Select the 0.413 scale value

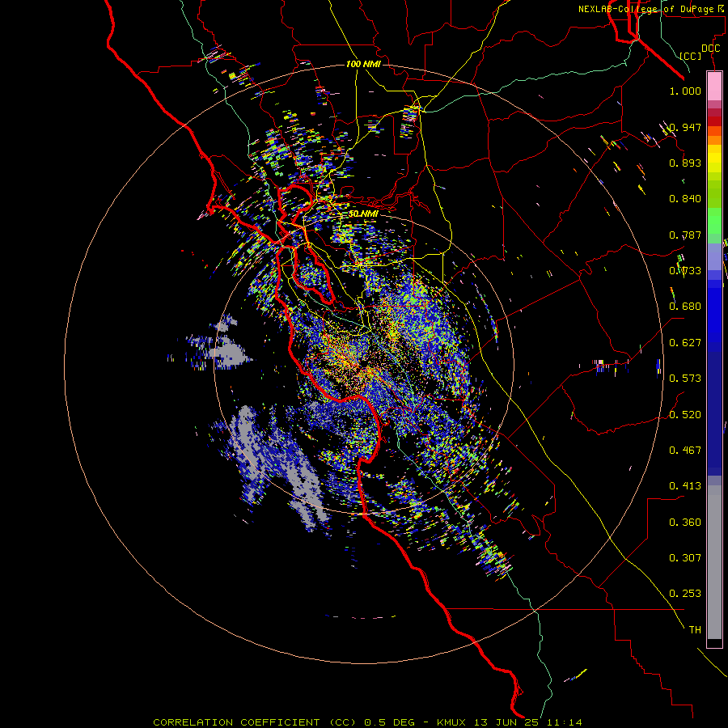pos(685,486)
